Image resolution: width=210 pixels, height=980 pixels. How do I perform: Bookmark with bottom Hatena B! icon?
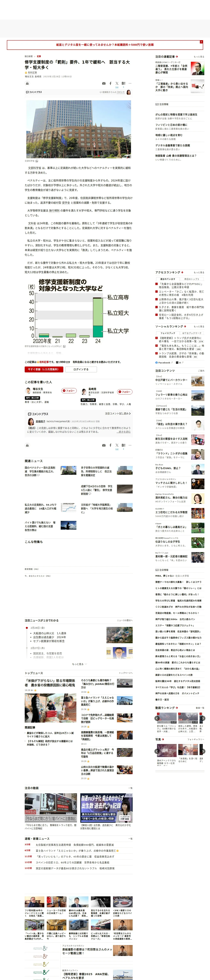pyautogui.click(x=123, y=445)
